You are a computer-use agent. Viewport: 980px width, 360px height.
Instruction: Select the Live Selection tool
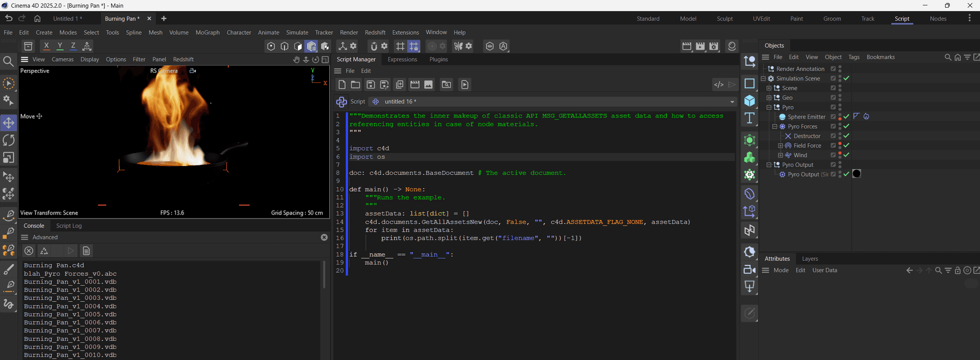9,84
